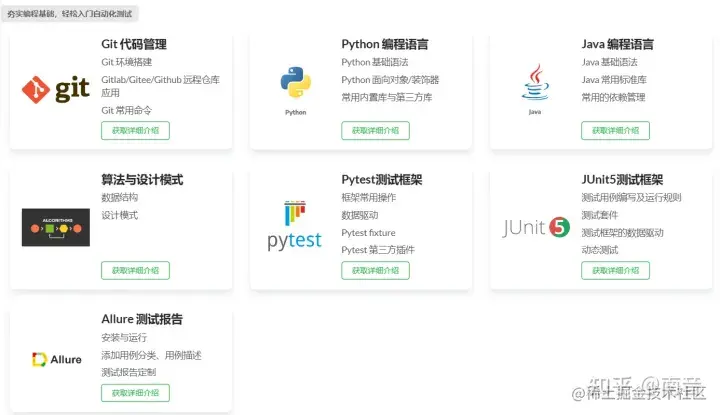Click the text "框架常用操作"
This screenshot has width=720, height=415.
coord(369,197)
